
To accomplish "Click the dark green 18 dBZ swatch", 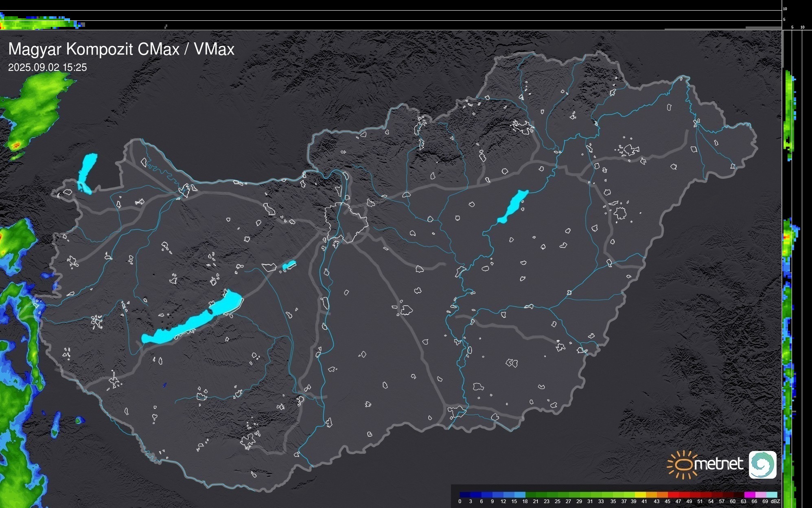I will [x=530, y=495].
